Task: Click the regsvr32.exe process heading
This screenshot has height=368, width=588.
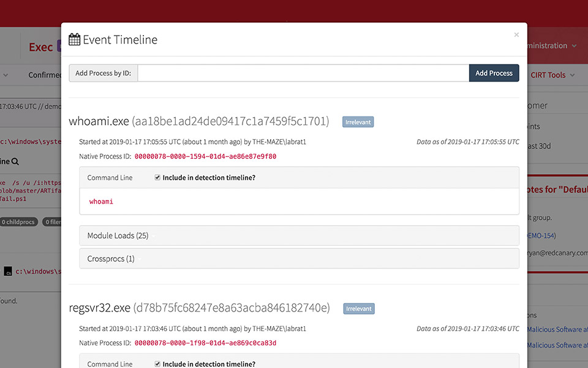Action: click(99, 308)
